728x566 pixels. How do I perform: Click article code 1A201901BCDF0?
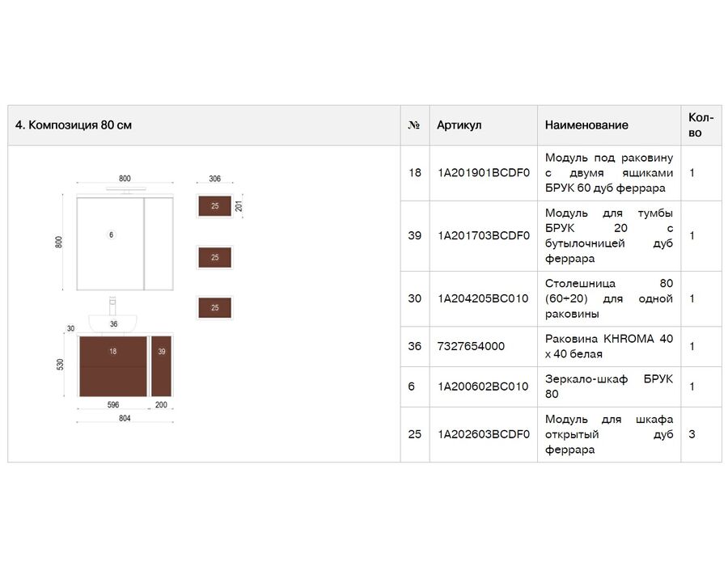484,173
